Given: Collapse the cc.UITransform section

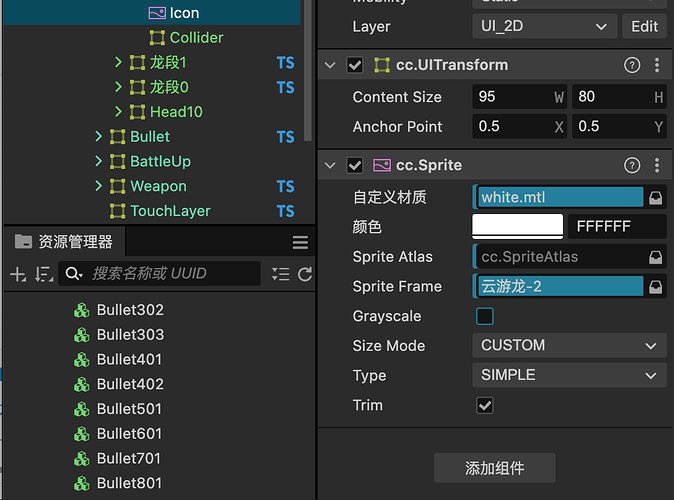Looking at the screenshot, I should (x=331, y=65).
